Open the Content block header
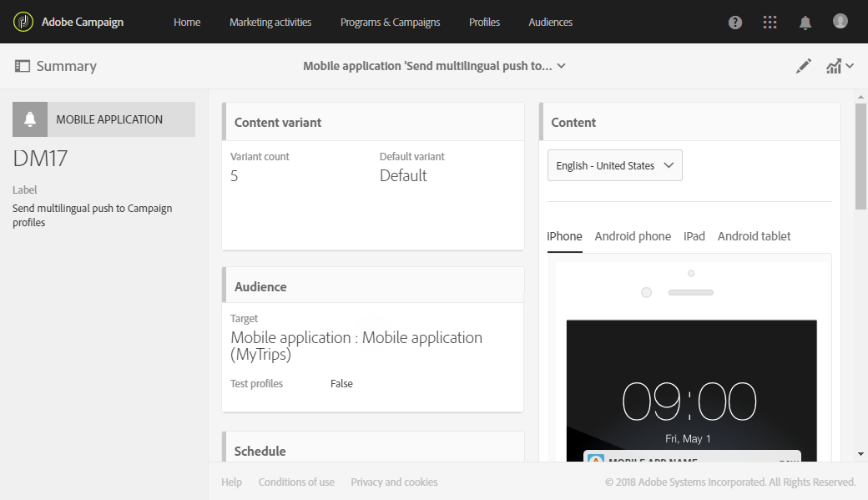Image resolution: width=868 pixels, height=500 pixels. click(689, 122)
